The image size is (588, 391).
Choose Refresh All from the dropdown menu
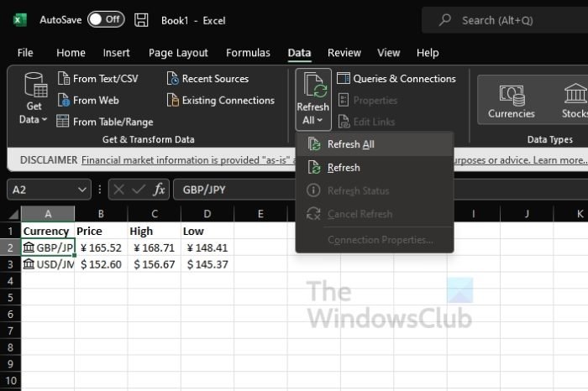click(350, 144)
